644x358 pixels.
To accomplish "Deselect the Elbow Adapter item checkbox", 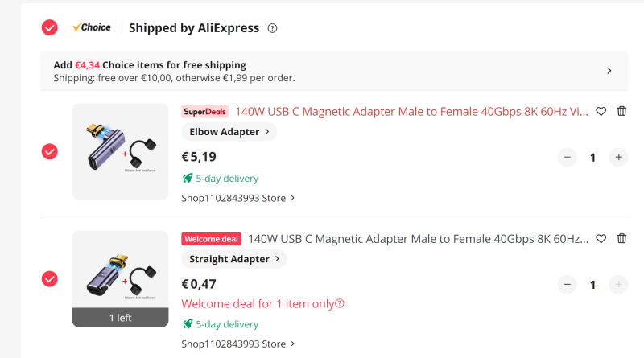I will pyautogui.click(x=50, y=151).
